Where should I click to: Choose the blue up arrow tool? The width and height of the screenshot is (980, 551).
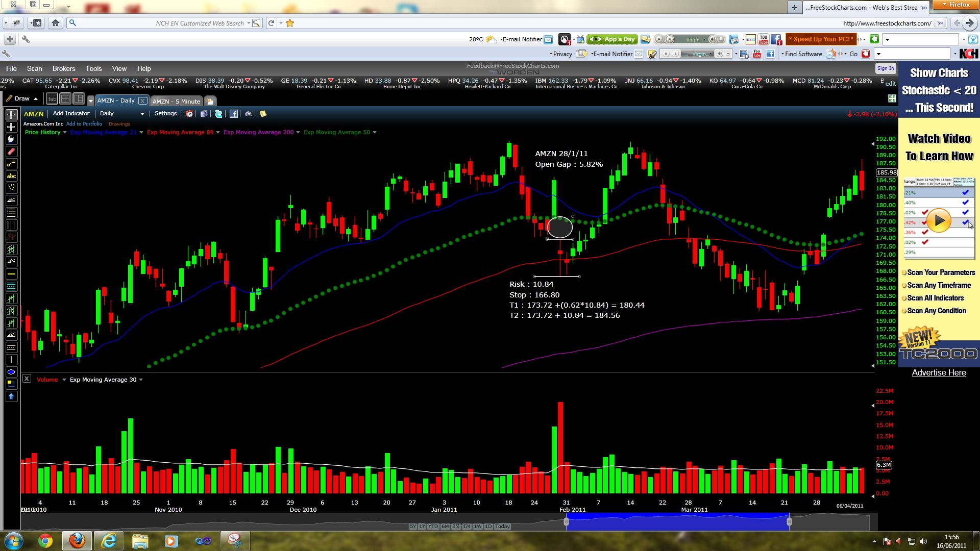[x=11, y=396]
